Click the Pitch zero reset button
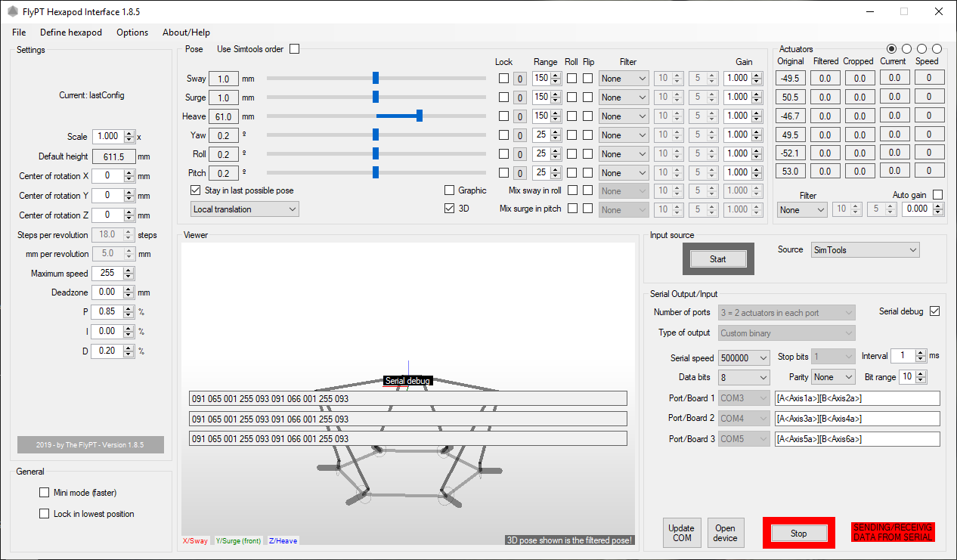The height and width of the screenshot is (560, 957). coord(520,173)
